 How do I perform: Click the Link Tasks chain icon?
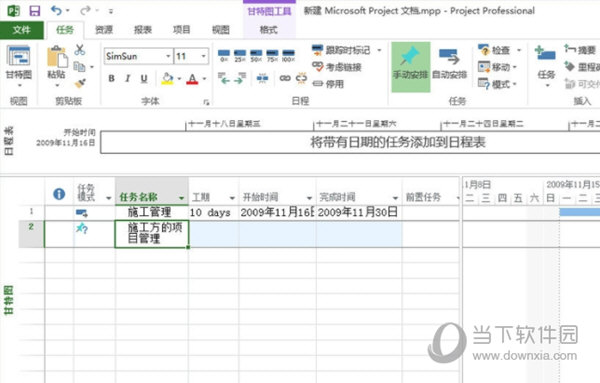[285, 78]
